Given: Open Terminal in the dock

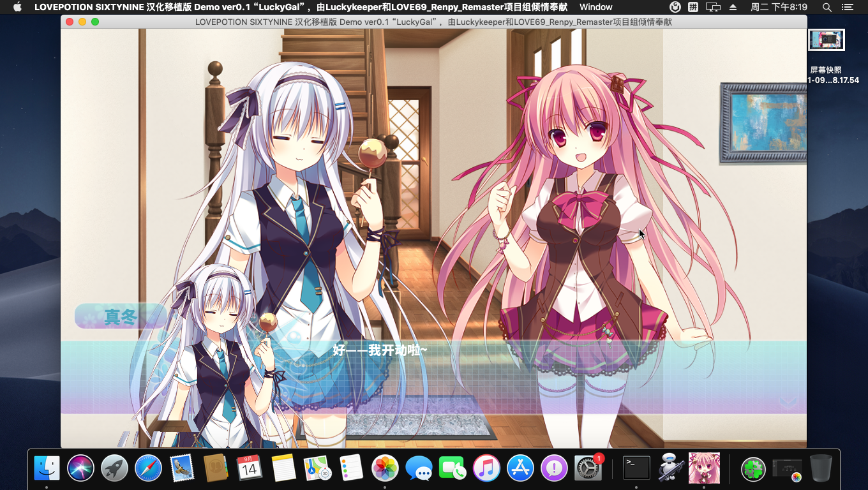Looking at the screenshot, I should (636, 468).
